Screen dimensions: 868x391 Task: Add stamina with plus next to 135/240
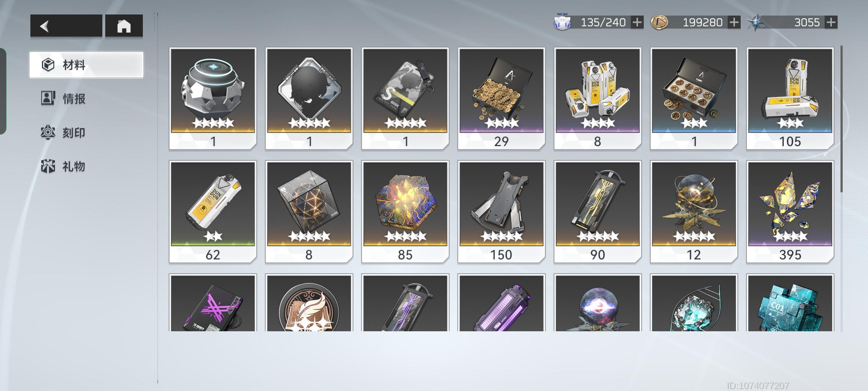[637, 22]
